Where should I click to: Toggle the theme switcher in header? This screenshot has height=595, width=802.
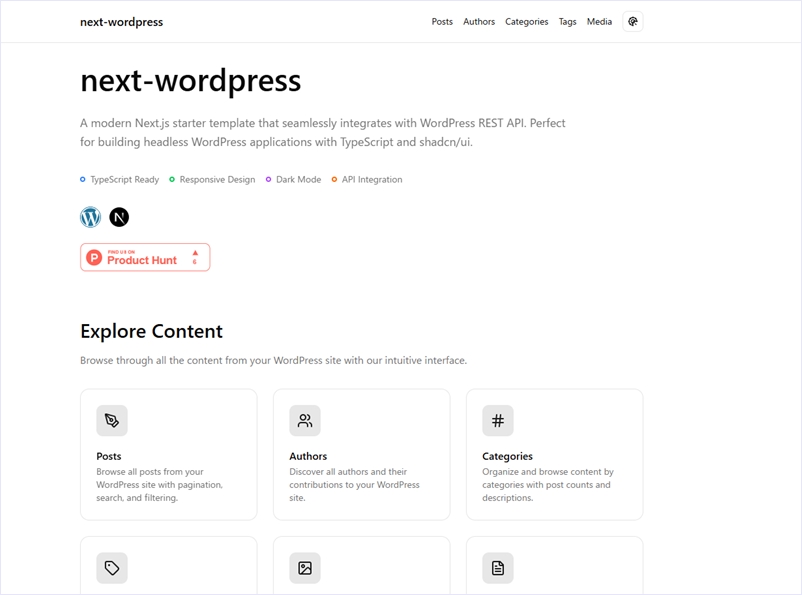pyautogui.click(x=632, y=21)
